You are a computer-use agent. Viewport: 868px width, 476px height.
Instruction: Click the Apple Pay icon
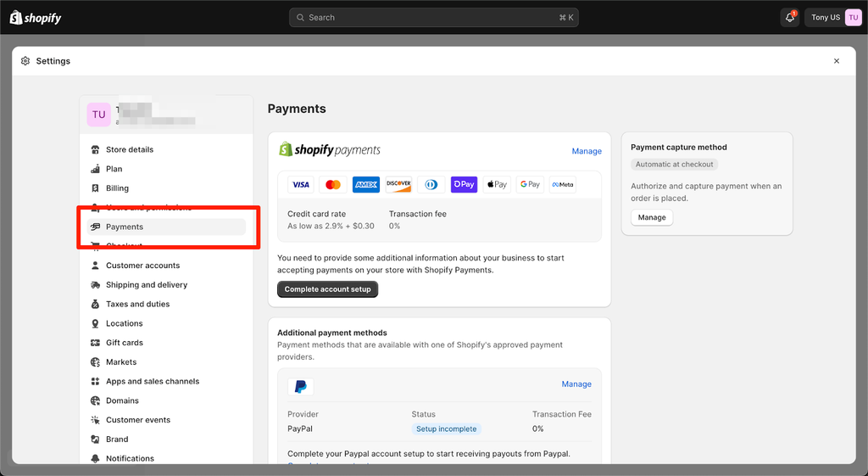click(x=497, y=184)
